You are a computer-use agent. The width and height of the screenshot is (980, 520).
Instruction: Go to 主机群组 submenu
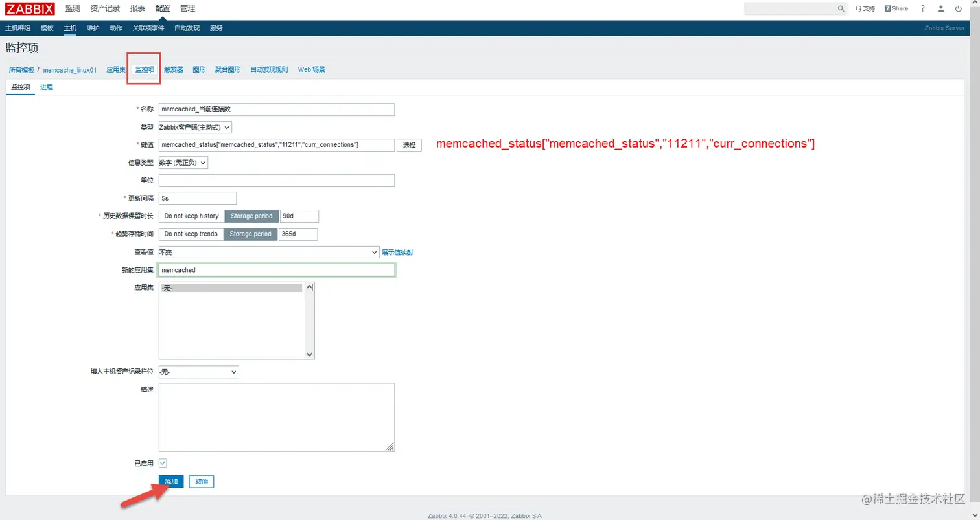point(18,28)
